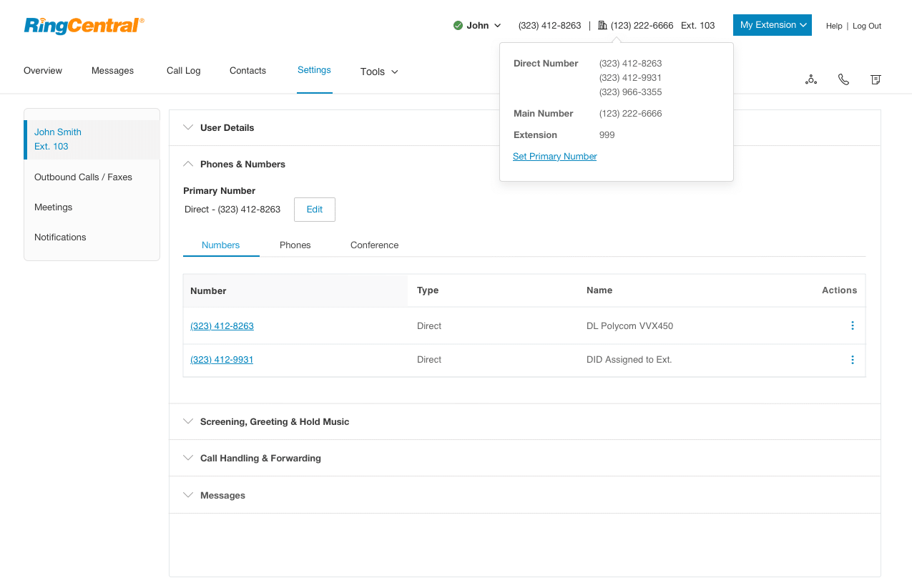Go to the Call Log menu
The image size is (912, 588).
click(183, 71)
